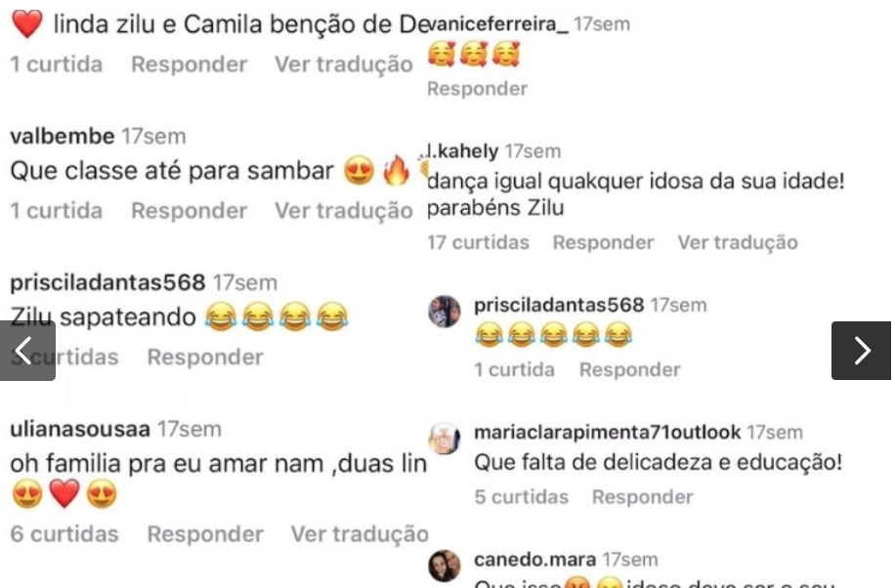Viewport: 895px width, 588px height.
Task: Open the 17 curtidas likes list
Action: coord(479,242)
